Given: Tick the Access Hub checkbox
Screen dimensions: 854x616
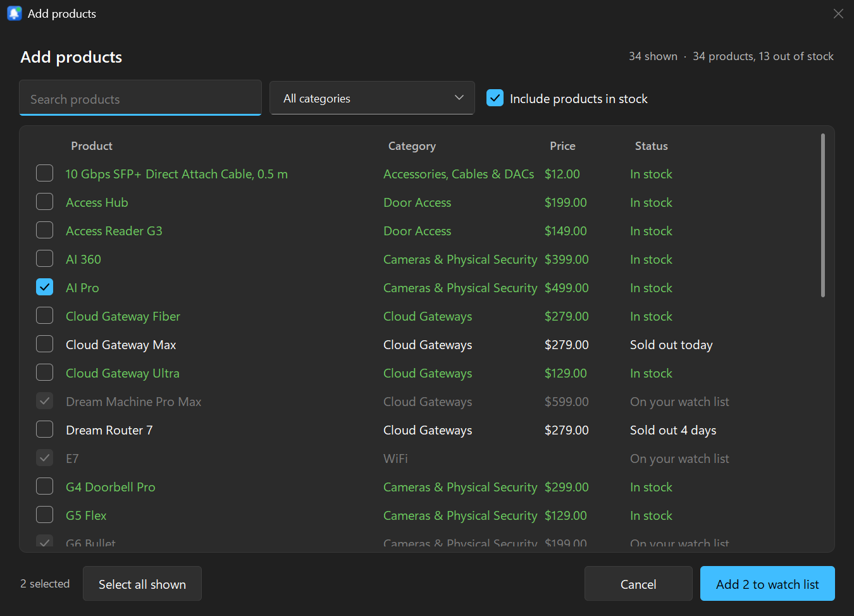Looking at the screenshot, I should (x=44, y=202).
